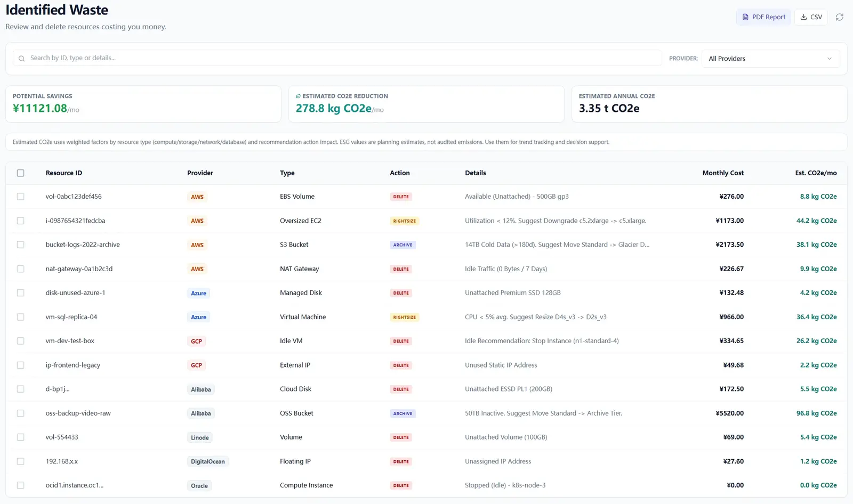This screenshot has width=853, height=504.
Task: Select the disk-unused-azure-1 checkbox
Action: click(21, 293)
